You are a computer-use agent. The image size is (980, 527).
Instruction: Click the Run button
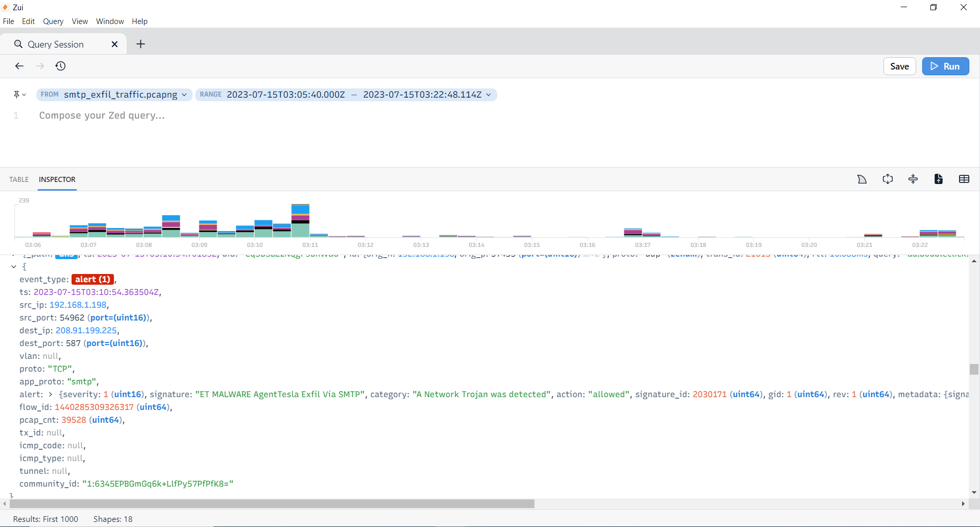coord(945,66)
